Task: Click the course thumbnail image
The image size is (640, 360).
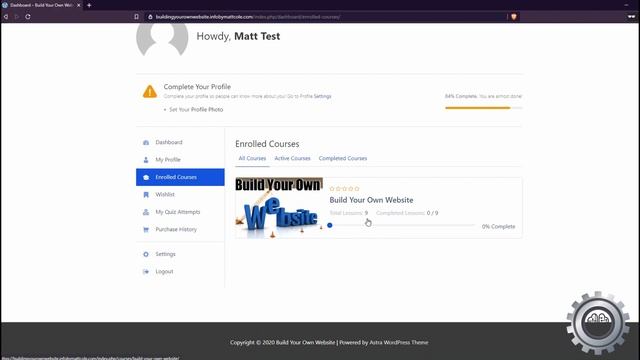Action: pyautogui.click(x=279, y=208)
